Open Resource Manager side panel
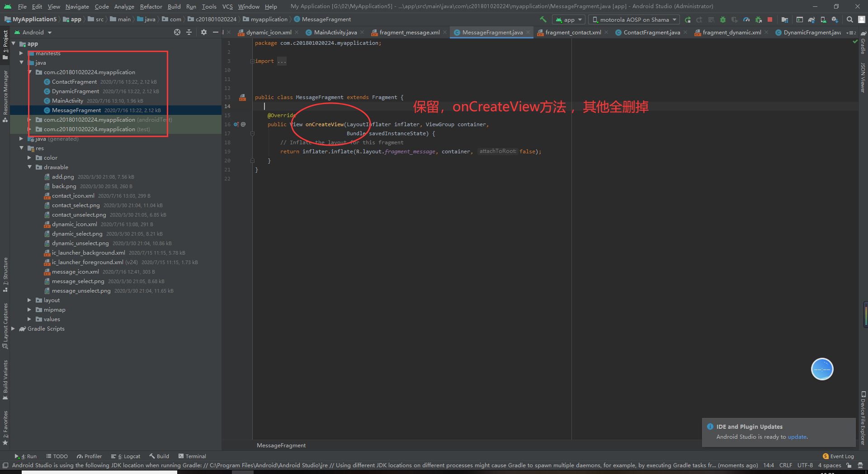 pyautogui.click(x=5, y=96)
